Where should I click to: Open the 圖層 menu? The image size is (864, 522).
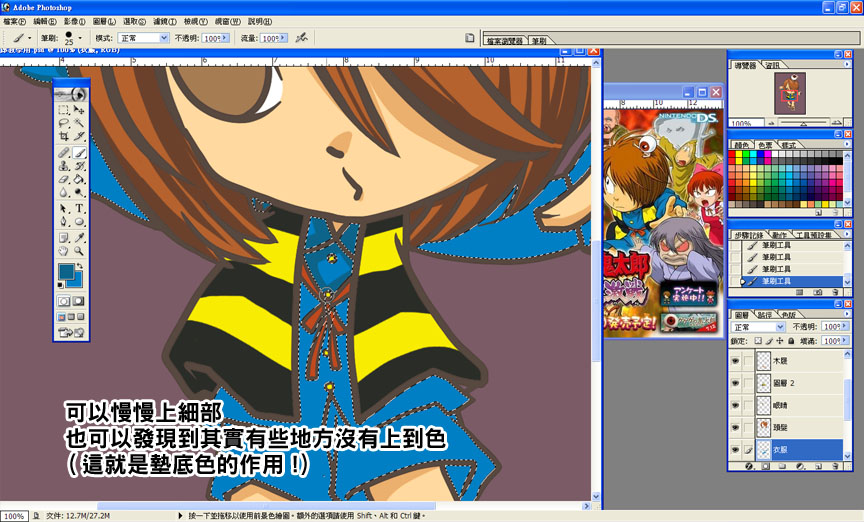(x=104, y=21)
